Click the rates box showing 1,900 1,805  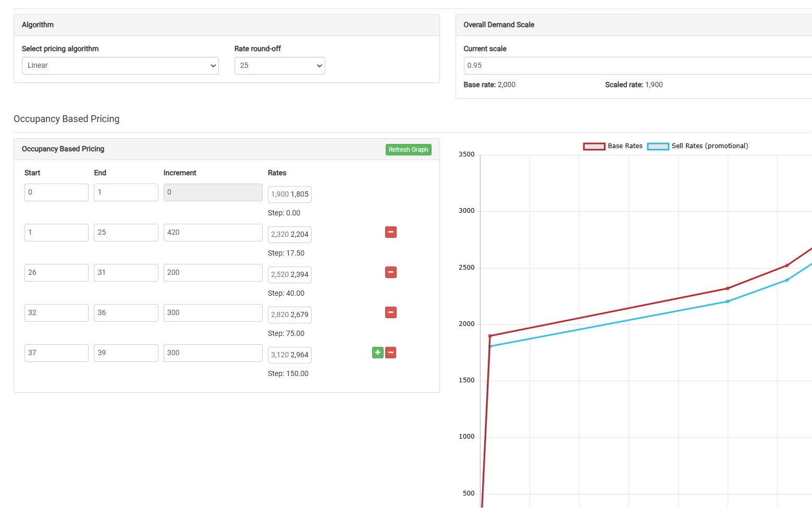(x=290, y=194)
